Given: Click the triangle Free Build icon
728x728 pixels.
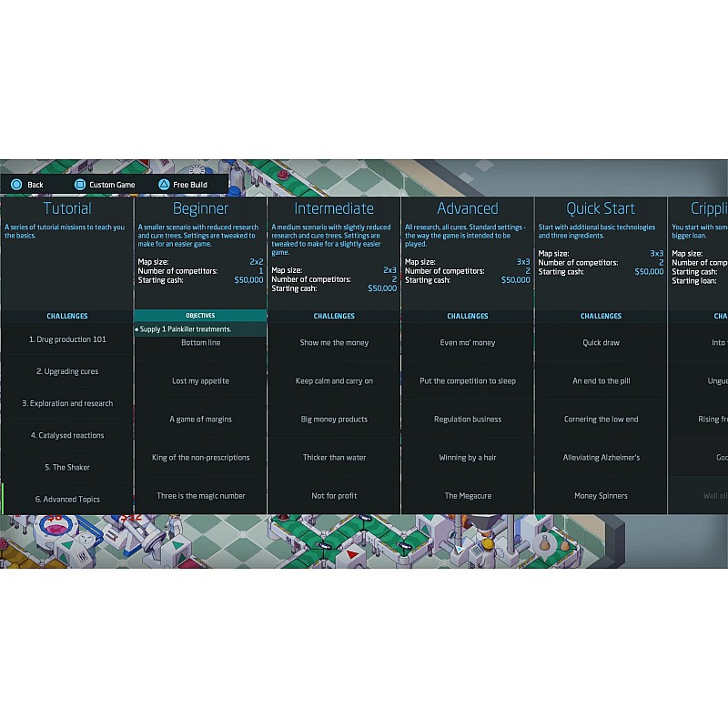Looking at the screenshot, I should pyautogui.click(x=164, y=185).
